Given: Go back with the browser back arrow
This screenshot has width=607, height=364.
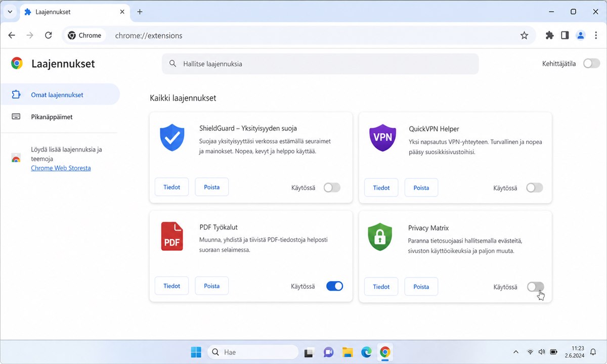Looking at the screenshot, I should click(x=12, y=35).
